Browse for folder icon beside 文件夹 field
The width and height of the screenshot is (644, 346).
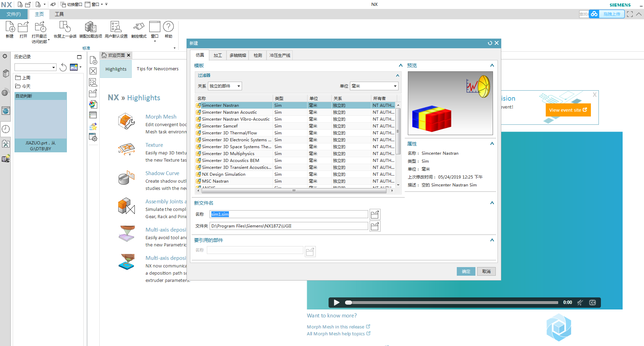pos(375,226)
